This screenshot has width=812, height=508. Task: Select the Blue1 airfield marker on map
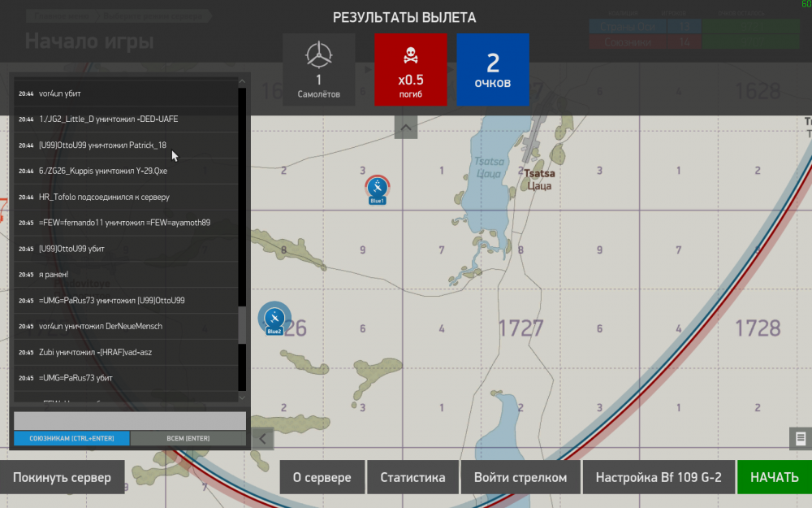377,189
